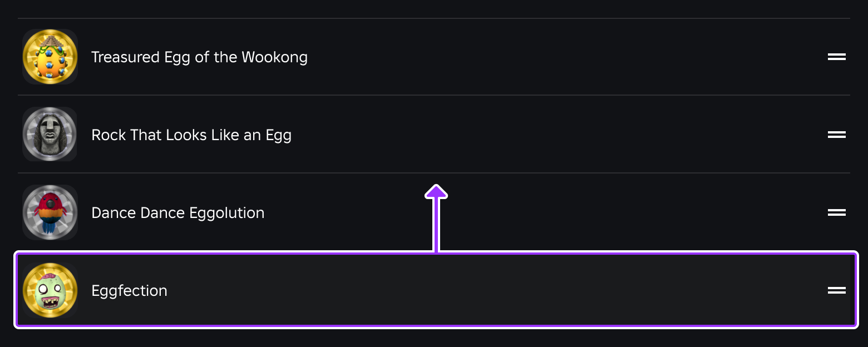Click empty space in the Treasured Egg row
The width and height of the screenshot is (868, 347).
click(x=556, y=57)
